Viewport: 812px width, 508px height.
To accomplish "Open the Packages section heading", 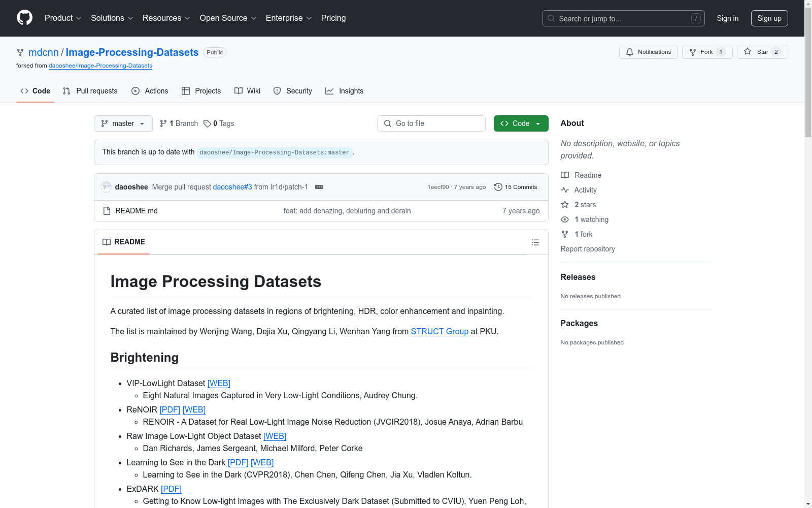I will click(x=579, y=323).
